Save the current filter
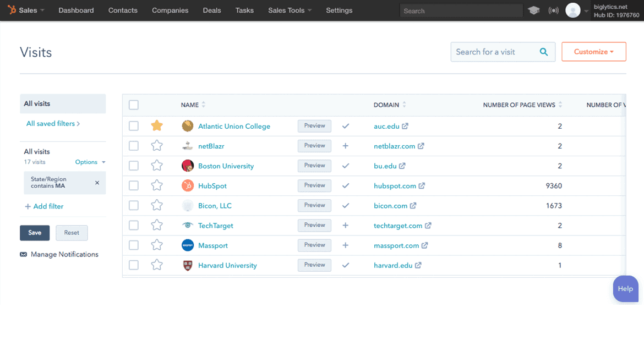The height and width of the screenshot is (362, 644). tap(35, 233)
